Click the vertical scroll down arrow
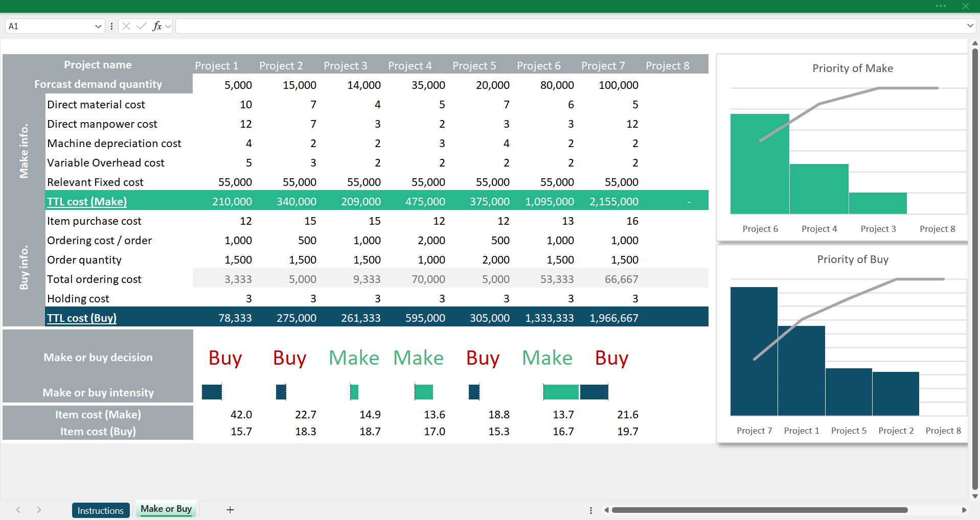 975,496
